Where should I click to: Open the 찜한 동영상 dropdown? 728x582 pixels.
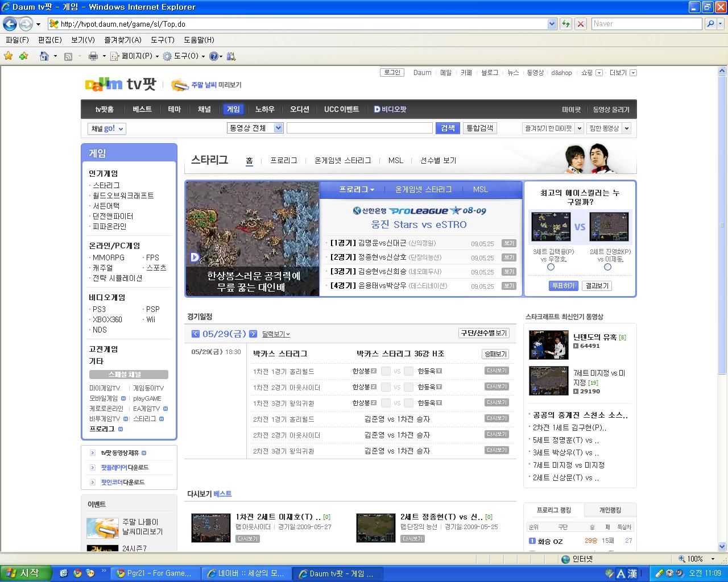609,128
